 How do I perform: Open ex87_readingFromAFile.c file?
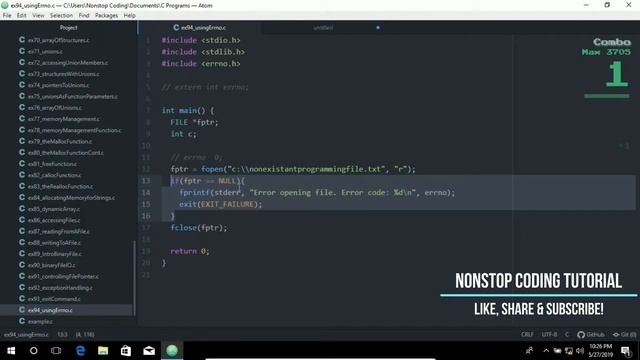(x=59, y=231)
